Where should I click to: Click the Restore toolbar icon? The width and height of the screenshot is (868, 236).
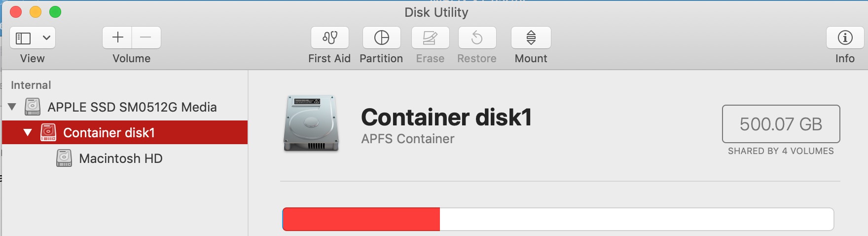(x=477, y=38)
